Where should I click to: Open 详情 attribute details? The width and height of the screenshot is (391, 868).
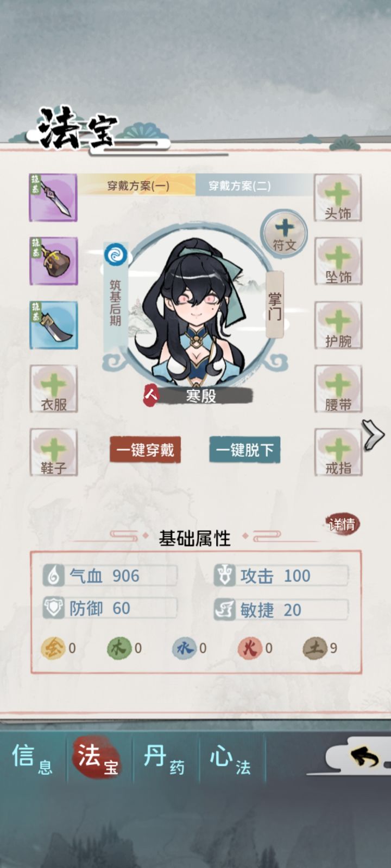pos(343,524)
